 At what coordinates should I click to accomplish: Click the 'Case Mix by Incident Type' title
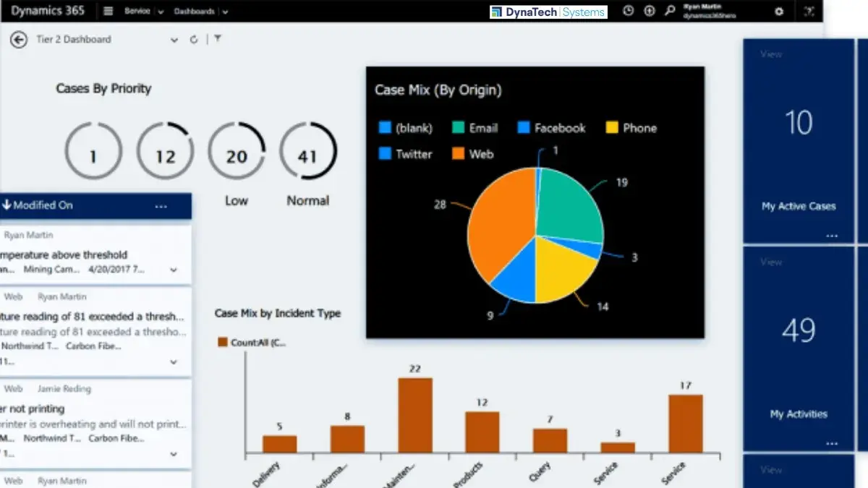pyautogui.click(x=278, y=314)
